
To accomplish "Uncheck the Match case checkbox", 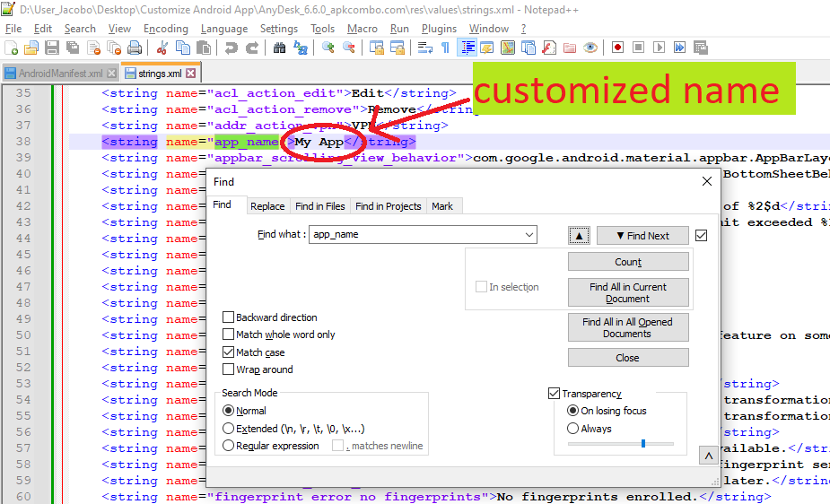I will 228,352.
